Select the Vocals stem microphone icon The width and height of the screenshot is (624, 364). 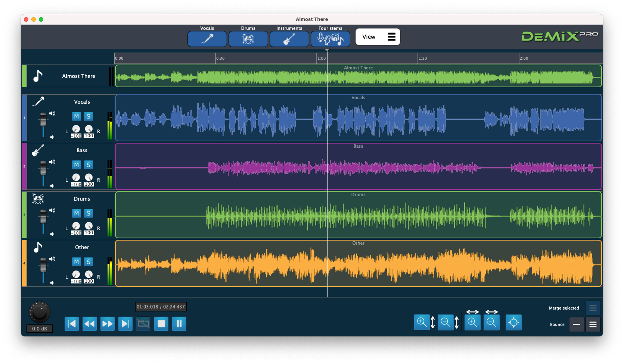[207, 39]
